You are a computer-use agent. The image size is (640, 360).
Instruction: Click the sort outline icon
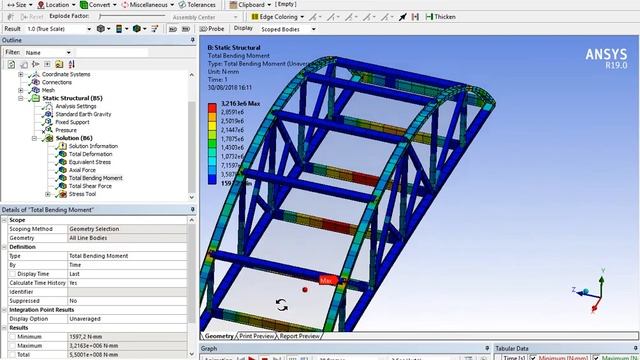click(71, 64)
